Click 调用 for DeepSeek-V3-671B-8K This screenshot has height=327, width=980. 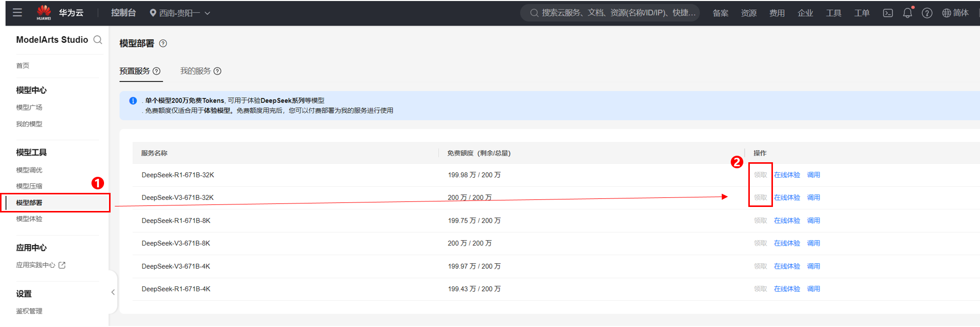(x=814, y=244)
